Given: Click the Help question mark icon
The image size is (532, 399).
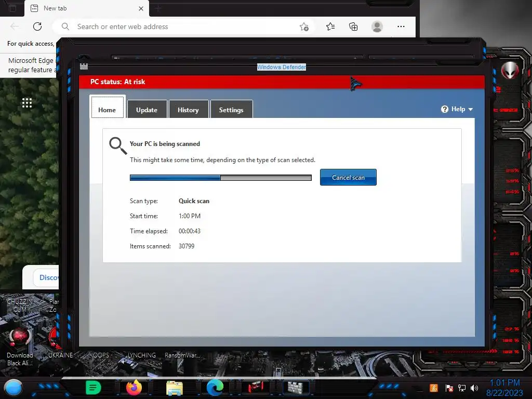Looking at the screenshot, I should pos(445,109).
